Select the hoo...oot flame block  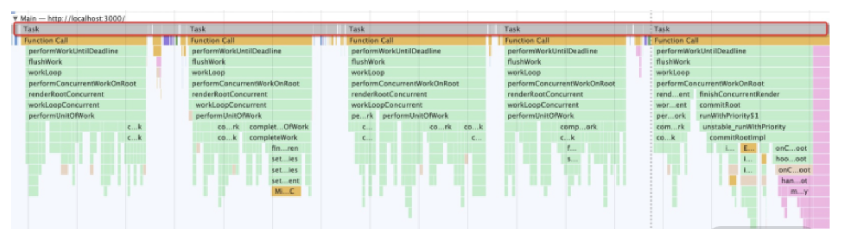pyautogui.click(x=790, y=159)
